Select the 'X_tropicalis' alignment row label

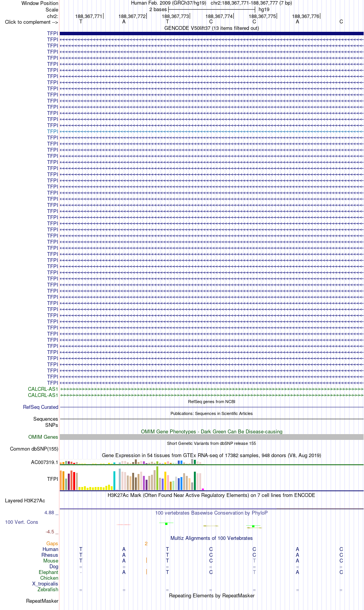(x=45, y=584)
